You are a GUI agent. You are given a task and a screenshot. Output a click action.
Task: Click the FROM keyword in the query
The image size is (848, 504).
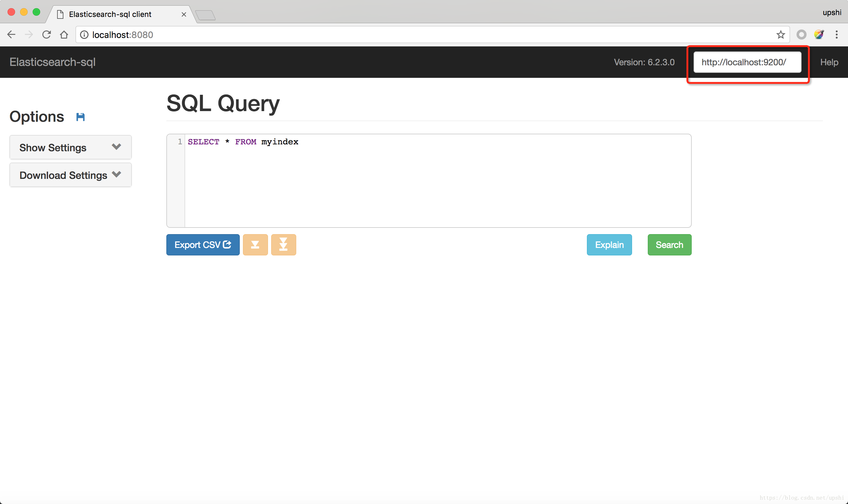point(245,142)
